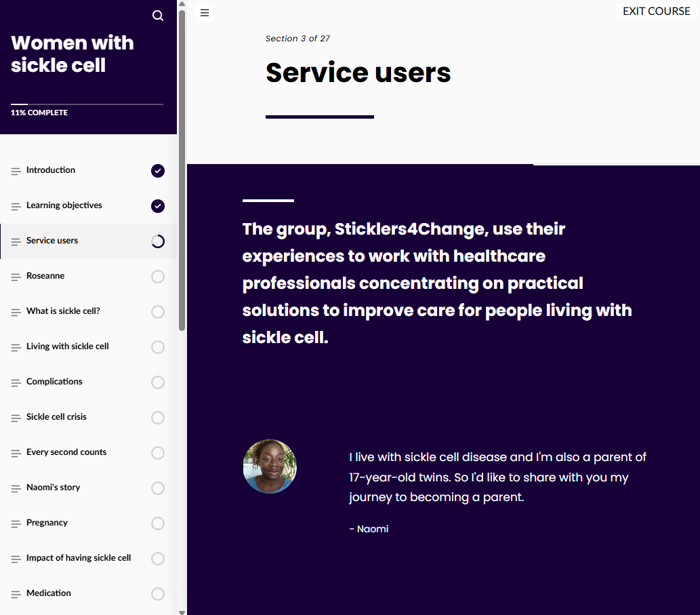Click the status circle for Every second counts
The image size is (700, 615).
tap(158, 453)
